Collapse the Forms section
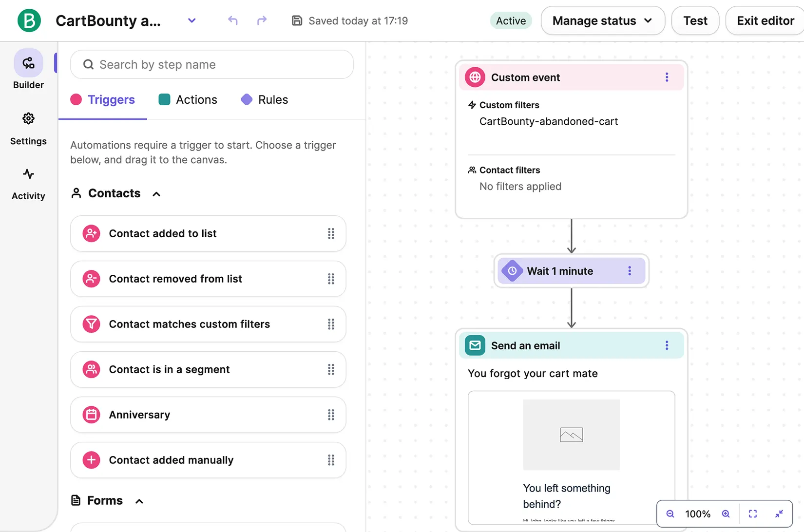Screen dimensions: 804x532 [139, 501]
